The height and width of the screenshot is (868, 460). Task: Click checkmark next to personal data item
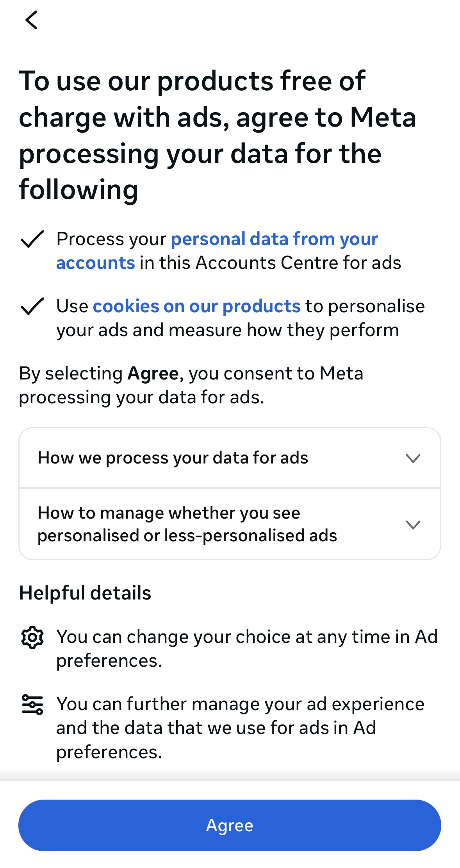tap(32, 239)
